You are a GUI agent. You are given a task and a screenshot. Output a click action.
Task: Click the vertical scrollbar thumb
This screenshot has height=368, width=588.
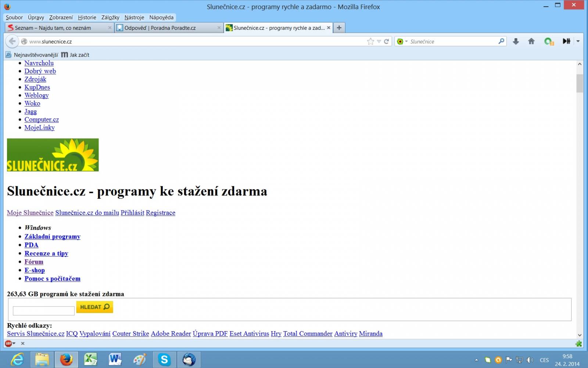click(580, 84)
